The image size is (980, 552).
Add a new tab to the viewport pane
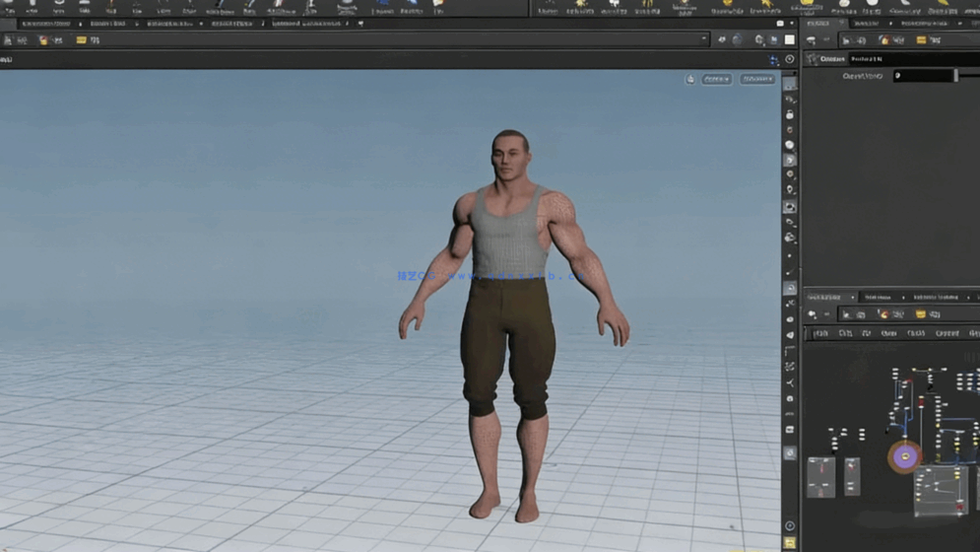(x=360, y=24)
